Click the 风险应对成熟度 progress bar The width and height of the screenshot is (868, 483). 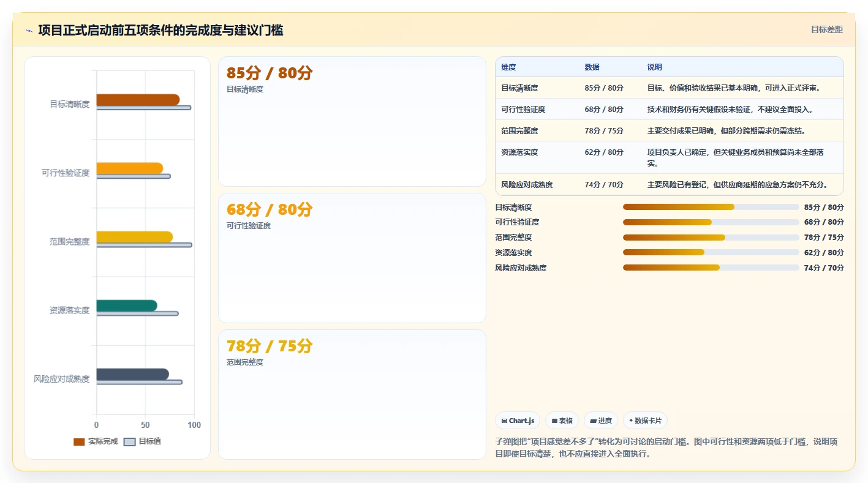(711, 268)
